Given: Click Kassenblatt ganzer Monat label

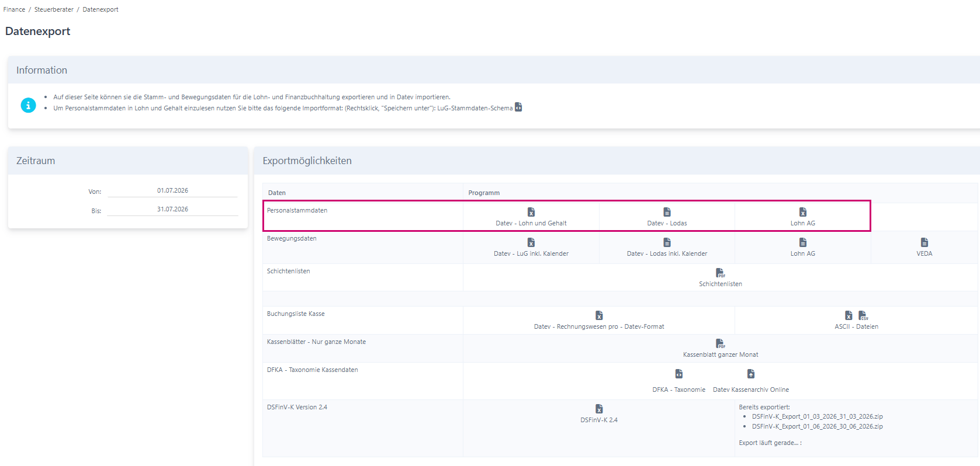Looking at the screenshot, I should pos(721,354).
